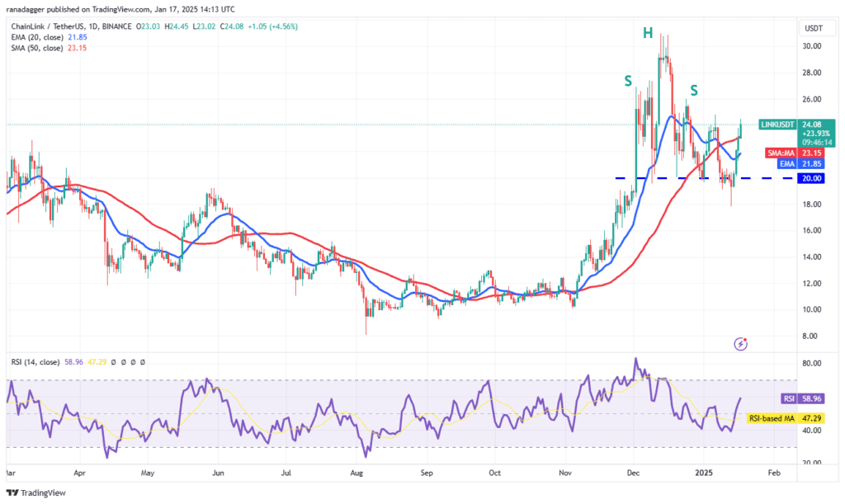Click the right 'S' shoulder label
Viewport: 845px width, 504px height.
click(x=695, y=89)
